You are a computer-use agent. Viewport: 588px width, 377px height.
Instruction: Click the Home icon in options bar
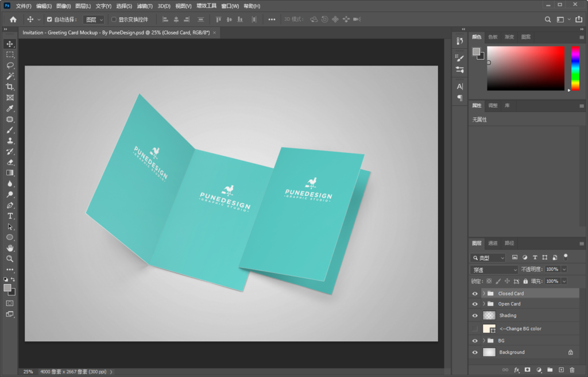(13, 20)
